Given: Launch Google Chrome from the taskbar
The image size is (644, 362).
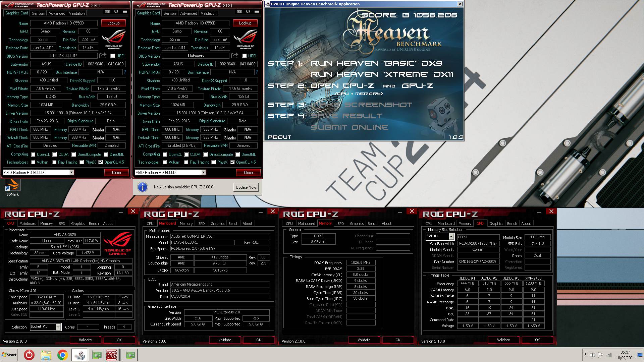Looking at the screenshot, I should [x=63, y=355].
